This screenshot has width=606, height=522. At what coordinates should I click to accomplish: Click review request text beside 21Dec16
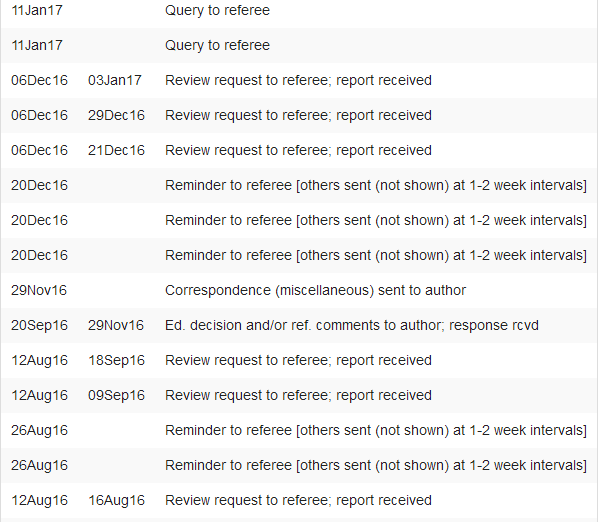coord(298,150)
